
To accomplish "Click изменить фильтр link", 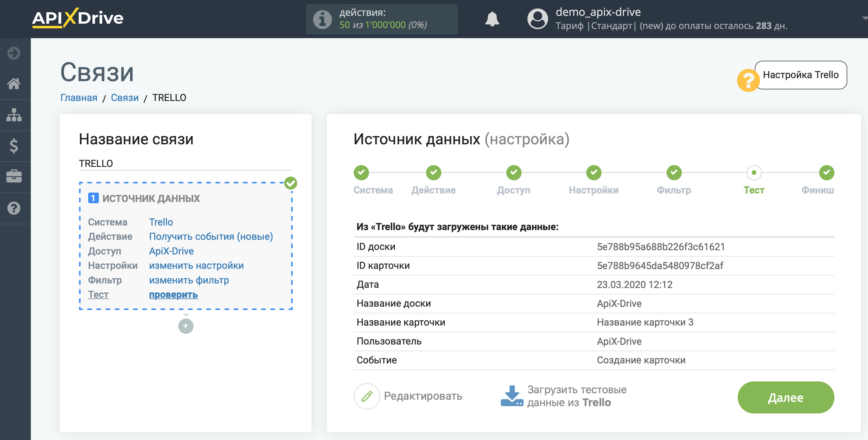I will point(189,280).
